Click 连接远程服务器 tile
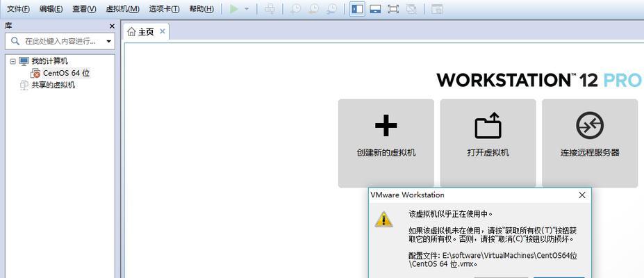This screenshot has height=278, width=644. click(x=590, y=143)
